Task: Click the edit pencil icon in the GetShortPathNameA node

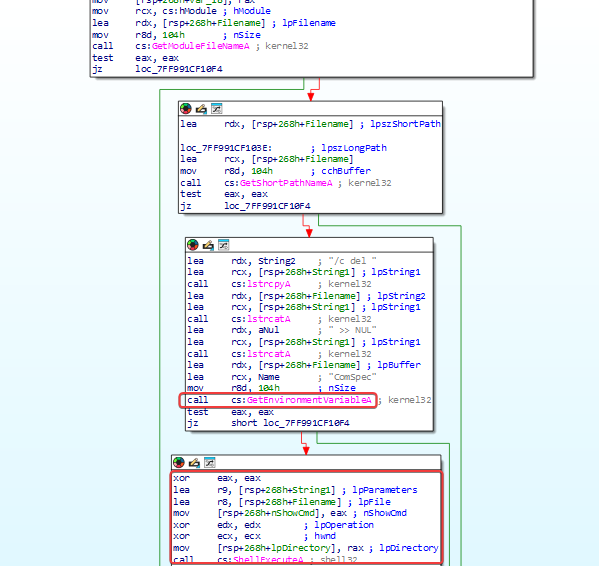Action: [x=201, y=109]
